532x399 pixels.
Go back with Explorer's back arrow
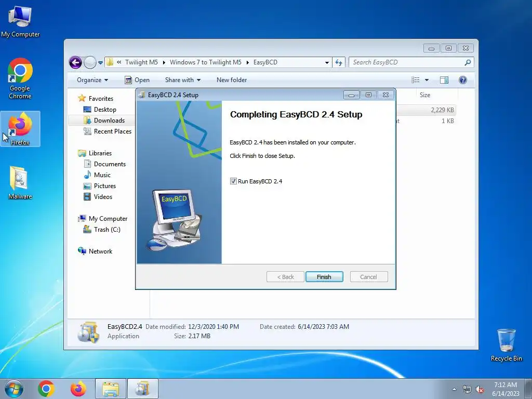pyautogui.click(x=76, y=62)
